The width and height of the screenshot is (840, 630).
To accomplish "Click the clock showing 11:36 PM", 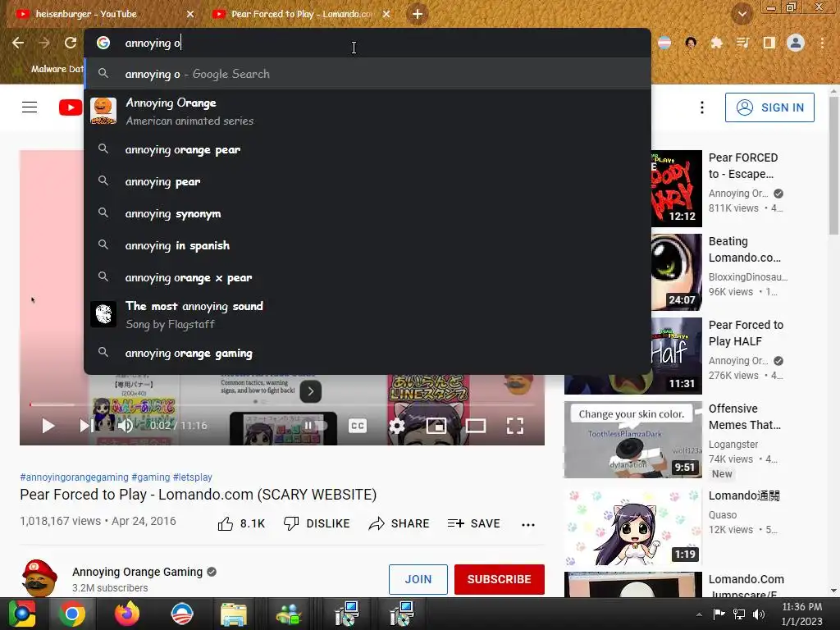I will tap(801, 607).
